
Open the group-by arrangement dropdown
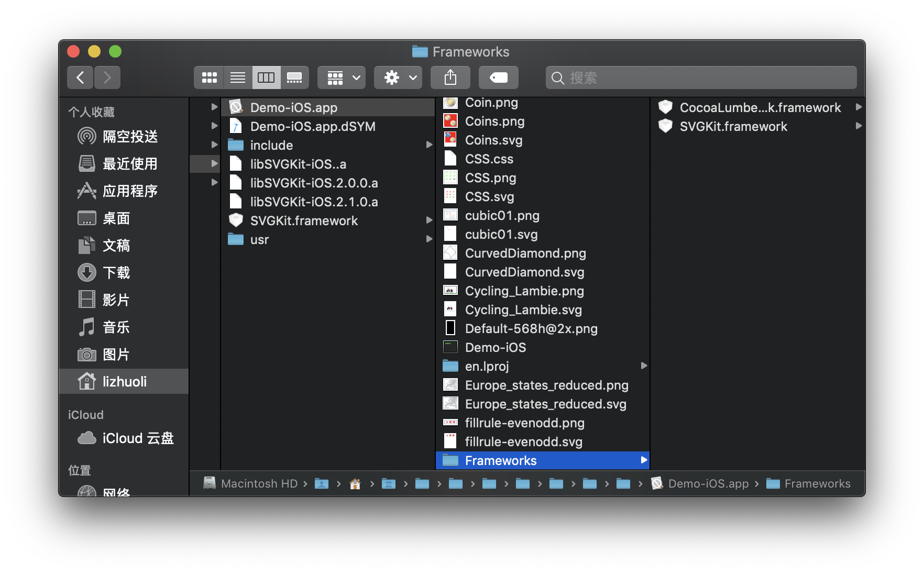pos(342,78)
